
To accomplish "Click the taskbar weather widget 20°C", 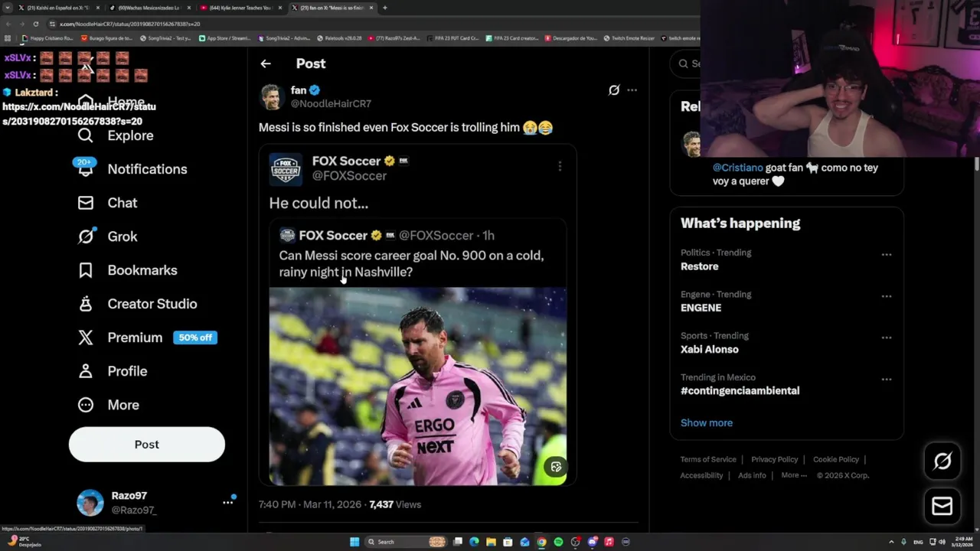I will pos(23,541).
